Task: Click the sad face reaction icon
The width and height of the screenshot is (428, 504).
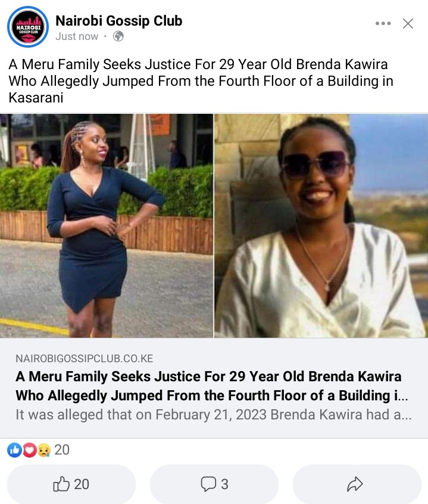Action: [x=44, y=450]
